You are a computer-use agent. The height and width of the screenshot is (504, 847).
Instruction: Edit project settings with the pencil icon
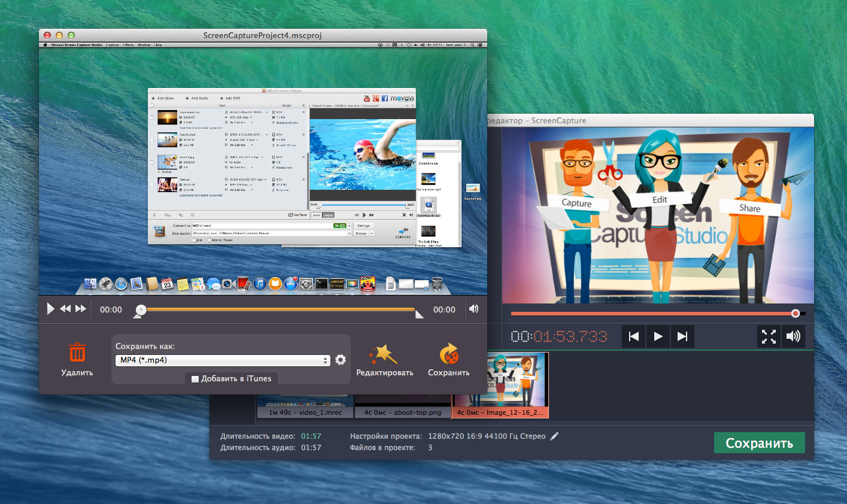coord(554,436)
